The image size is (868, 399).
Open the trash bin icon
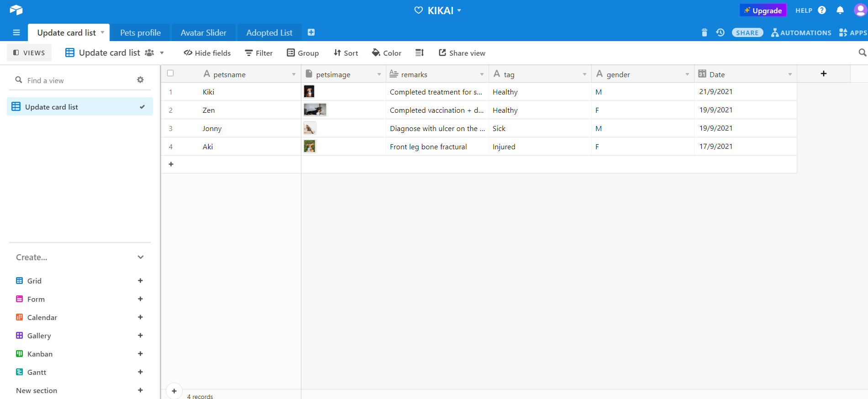pos(704,32)
